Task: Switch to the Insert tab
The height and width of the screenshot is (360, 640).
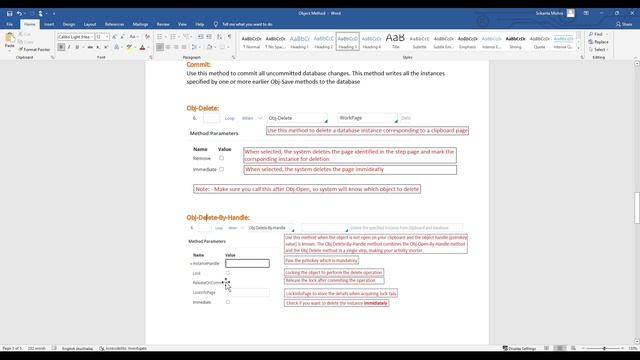Action: tap(49, 24)
